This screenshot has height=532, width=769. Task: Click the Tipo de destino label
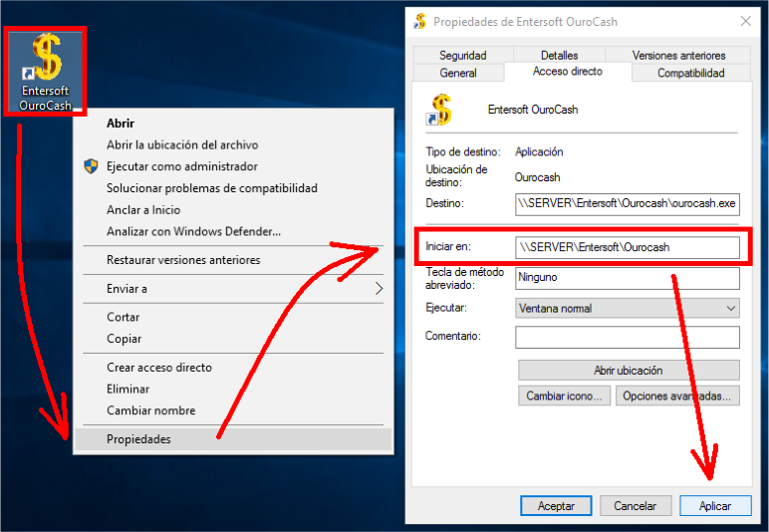tap(463, 152)
